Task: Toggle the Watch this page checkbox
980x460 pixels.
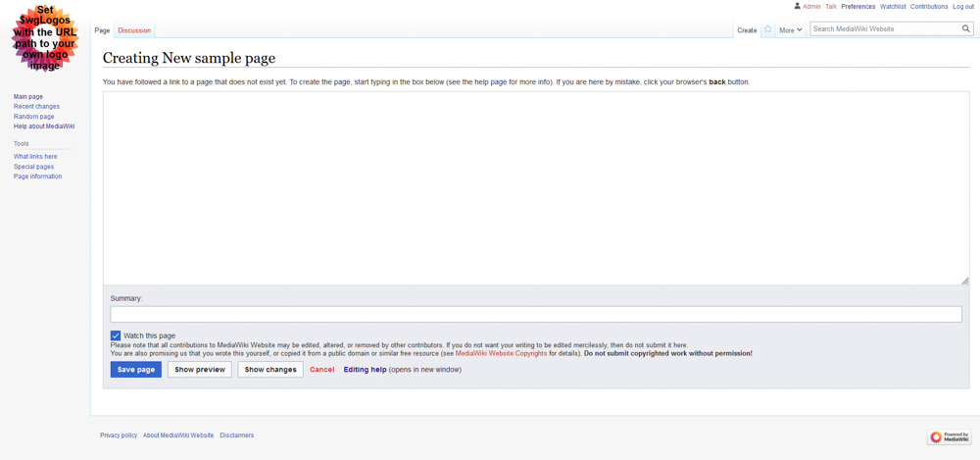Action: click(116, 335)
